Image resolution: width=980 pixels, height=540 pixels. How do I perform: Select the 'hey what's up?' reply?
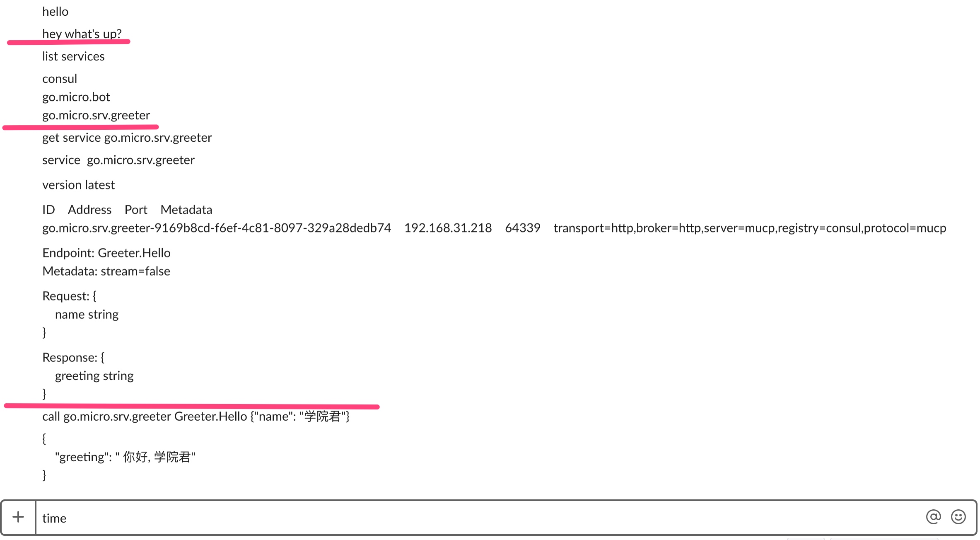[x=82, y=34]
